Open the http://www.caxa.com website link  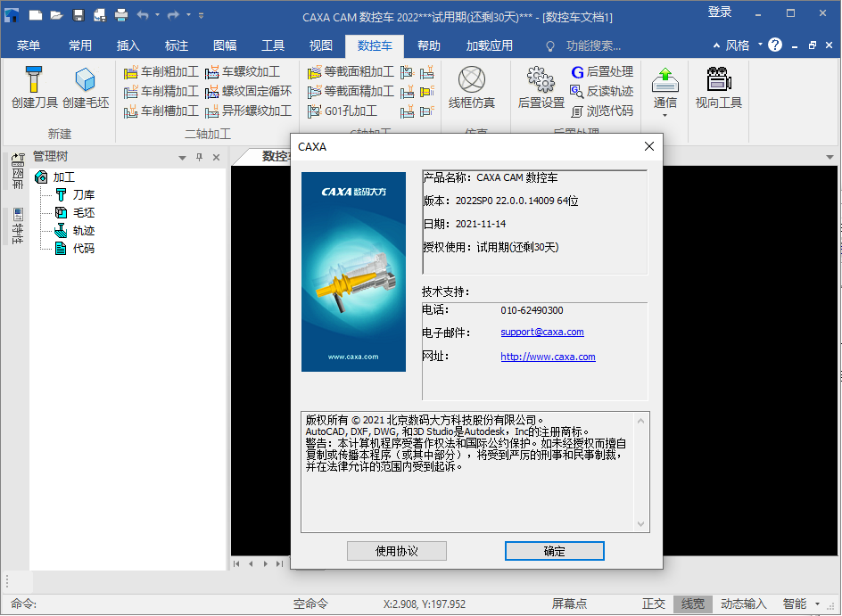tap(548, 357)
